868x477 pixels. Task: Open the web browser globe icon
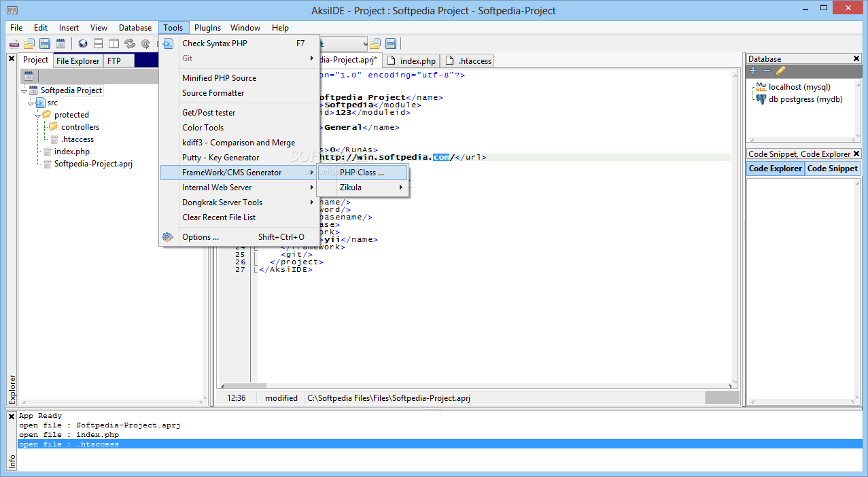pyautogui.click(x=83, y=43)
